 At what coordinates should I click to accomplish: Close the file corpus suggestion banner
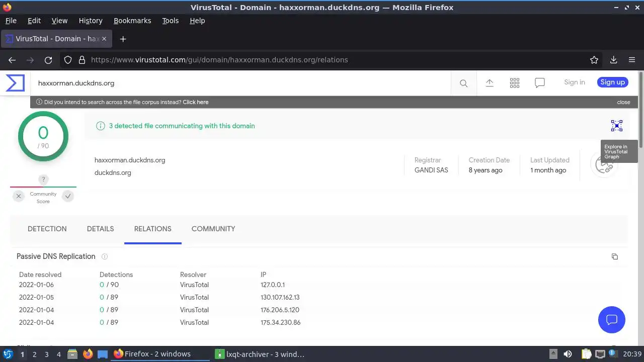[x=623, y=102]
